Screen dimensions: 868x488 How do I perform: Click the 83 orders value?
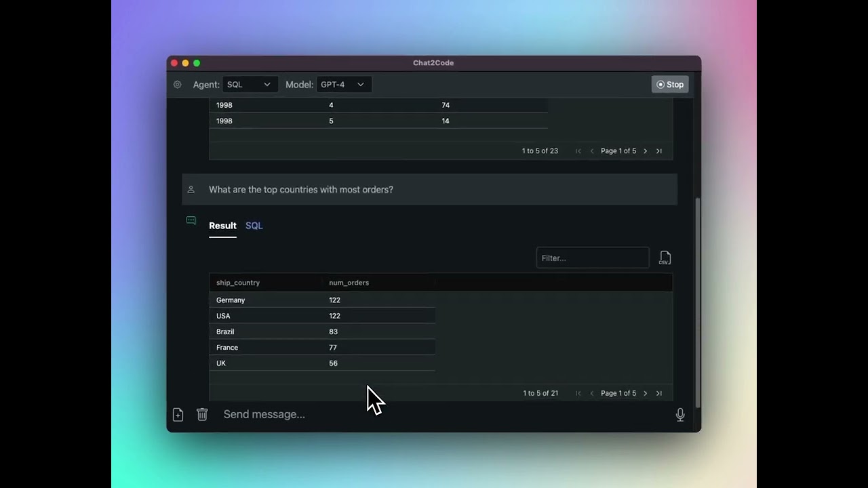[333, 331]
